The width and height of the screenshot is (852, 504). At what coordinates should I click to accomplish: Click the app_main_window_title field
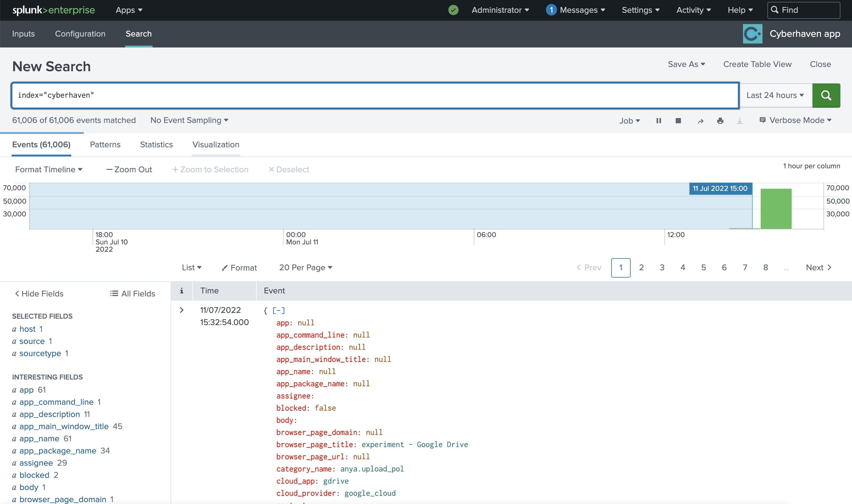coord(64,427)
